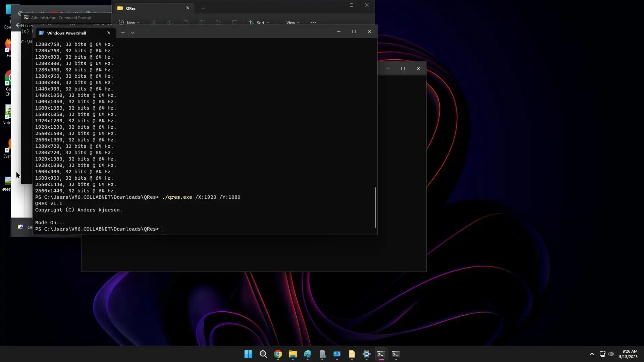Open the Windows Start menu
The image size is (644, 362).
248,354
